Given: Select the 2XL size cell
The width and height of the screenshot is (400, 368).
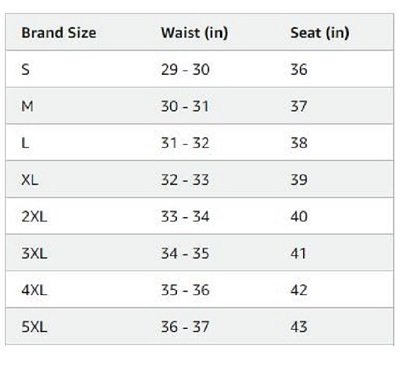Looking at the screenshot, I should pyautogui.click(x=34, y=217).
